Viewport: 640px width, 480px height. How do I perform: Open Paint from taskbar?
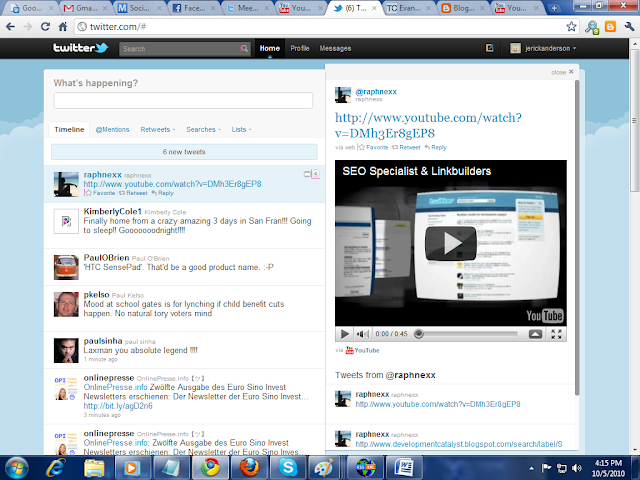click(325, 468)
